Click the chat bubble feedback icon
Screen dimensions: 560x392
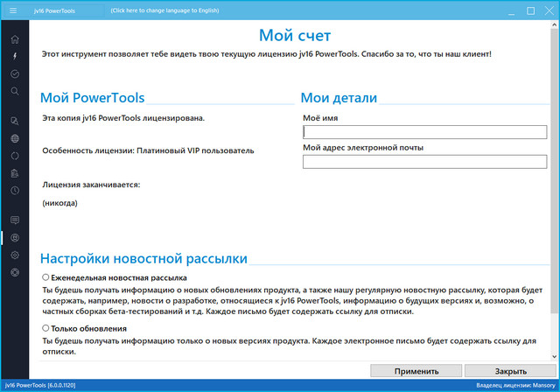pyautogui.click(x=14, y=219)
